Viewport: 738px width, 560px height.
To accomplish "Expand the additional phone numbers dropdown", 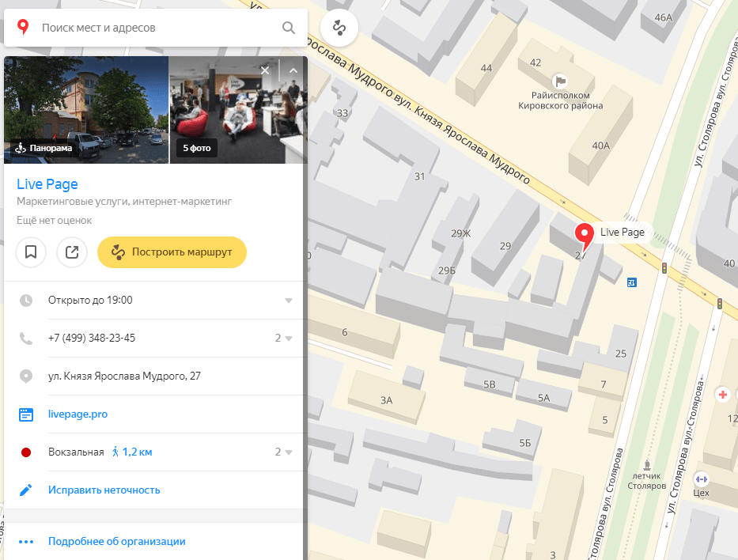I will 284,339.
